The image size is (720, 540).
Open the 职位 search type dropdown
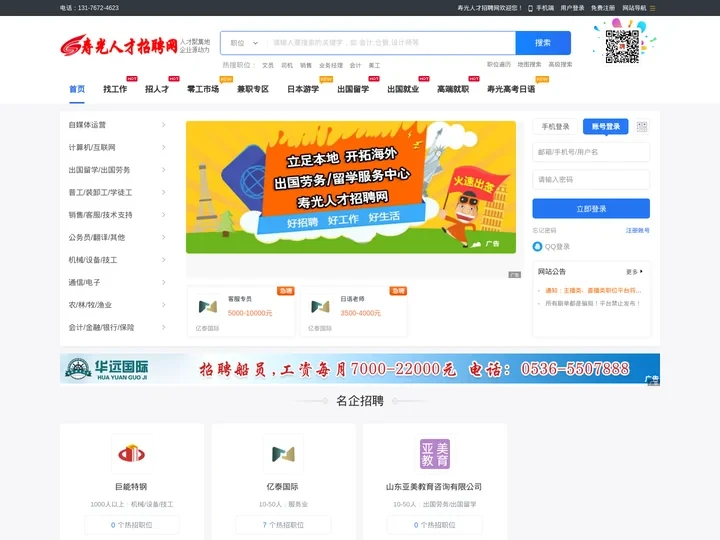pos(244,43)
